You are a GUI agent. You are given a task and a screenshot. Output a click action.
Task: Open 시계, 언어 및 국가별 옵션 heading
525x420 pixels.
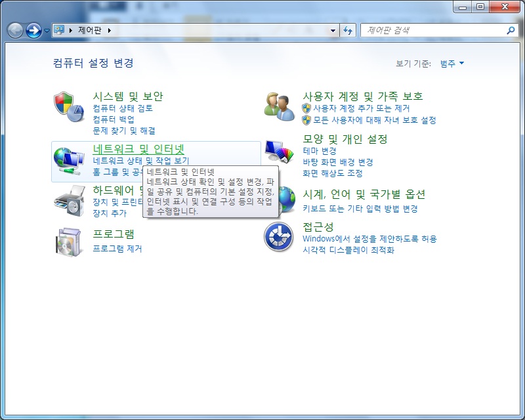[x=364, y=194]
